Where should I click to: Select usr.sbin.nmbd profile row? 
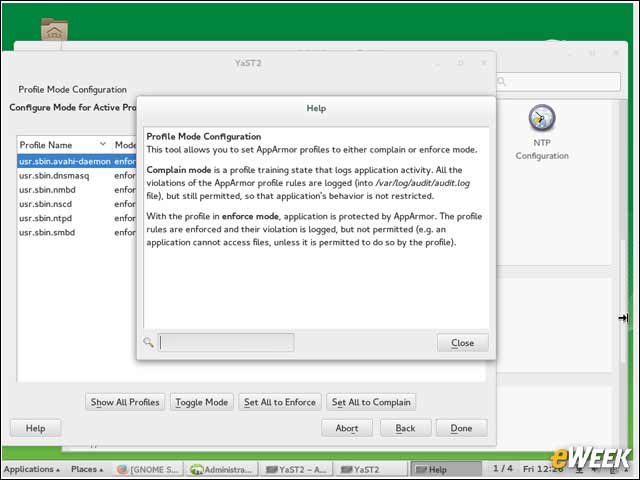click(77, 190)
